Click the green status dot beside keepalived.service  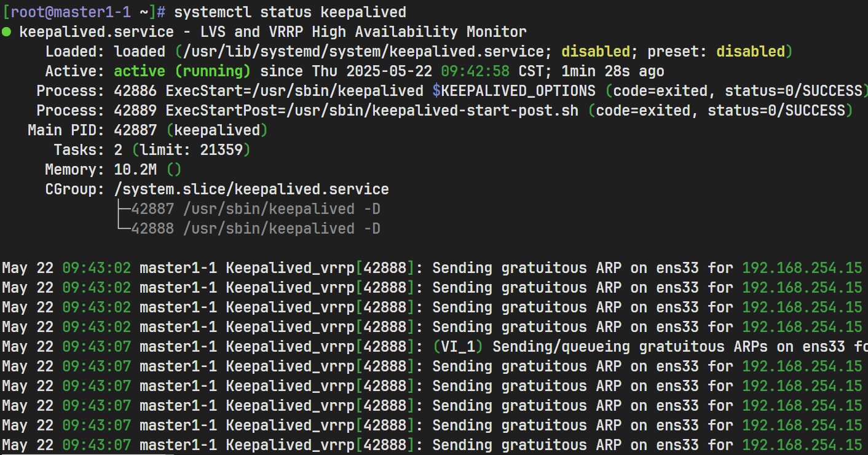point(6,32)
